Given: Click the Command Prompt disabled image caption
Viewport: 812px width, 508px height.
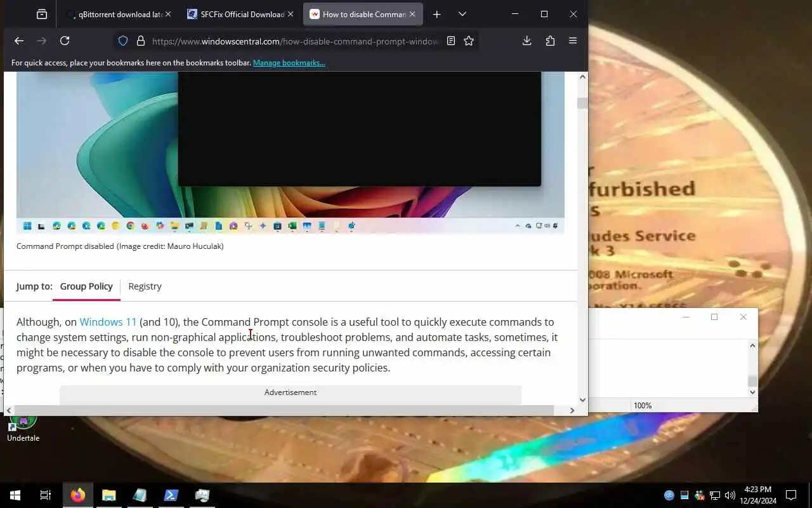Looking at the screenshot, I should pos(120,246).
